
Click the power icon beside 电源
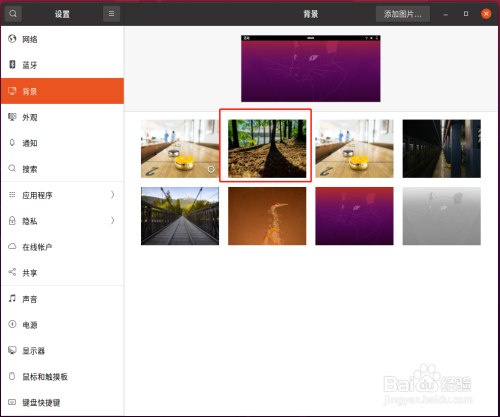[x=12, y=324]
